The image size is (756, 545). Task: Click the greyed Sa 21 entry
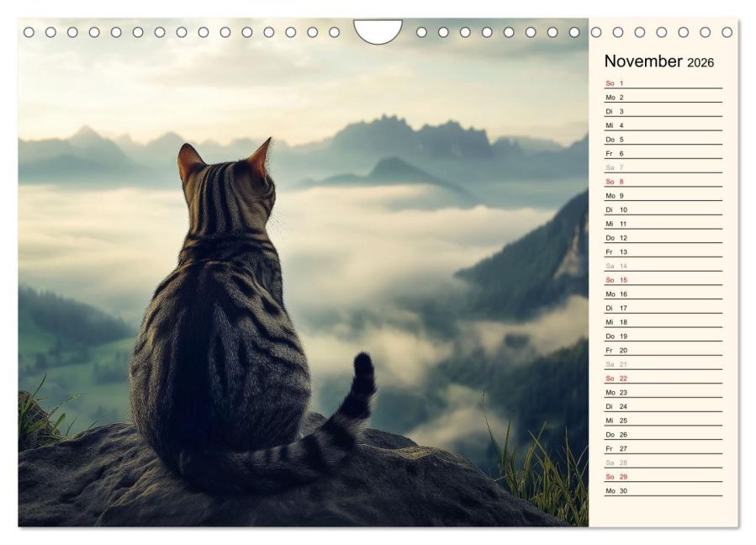click(663, 364)
